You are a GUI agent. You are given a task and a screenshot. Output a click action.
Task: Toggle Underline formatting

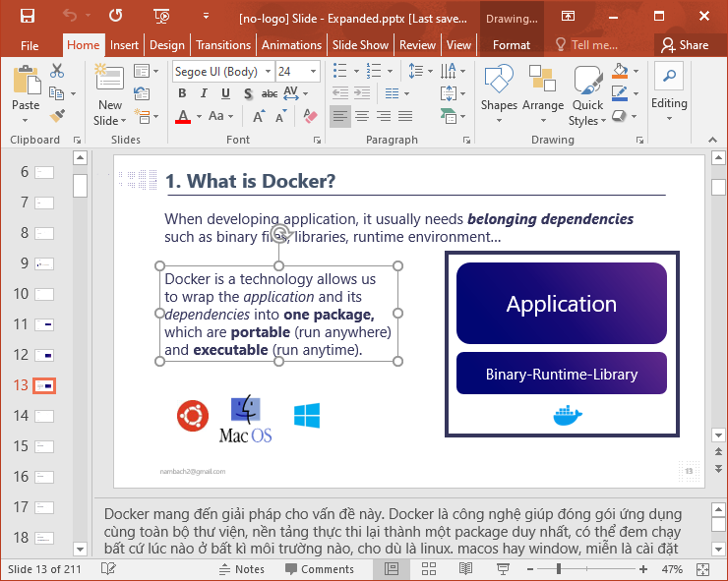tap(225, 93)
